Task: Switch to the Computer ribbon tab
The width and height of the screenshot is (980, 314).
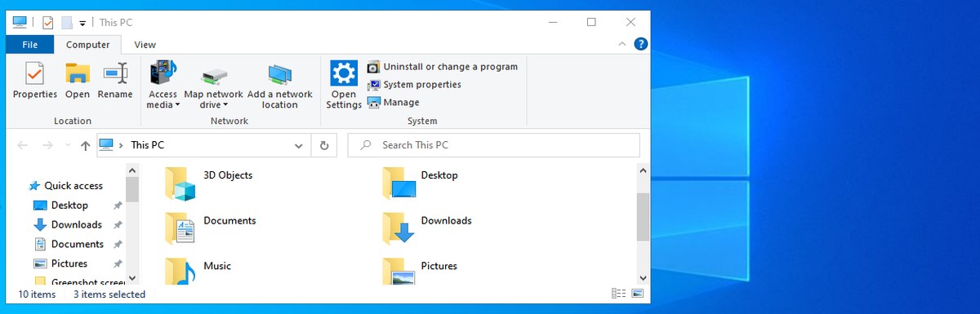Action: [x=88, y=45]
